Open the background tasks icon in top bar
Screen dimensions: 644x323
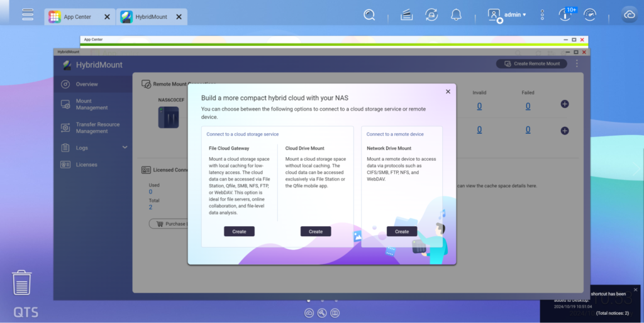(x=431, y=14)
